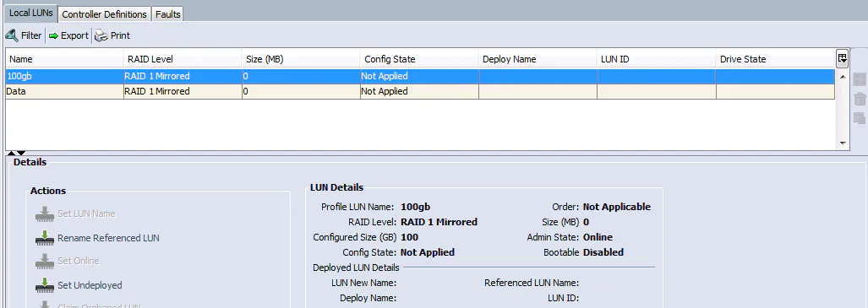
Task: Click the copy icon below trash
Action: (860, 118)
